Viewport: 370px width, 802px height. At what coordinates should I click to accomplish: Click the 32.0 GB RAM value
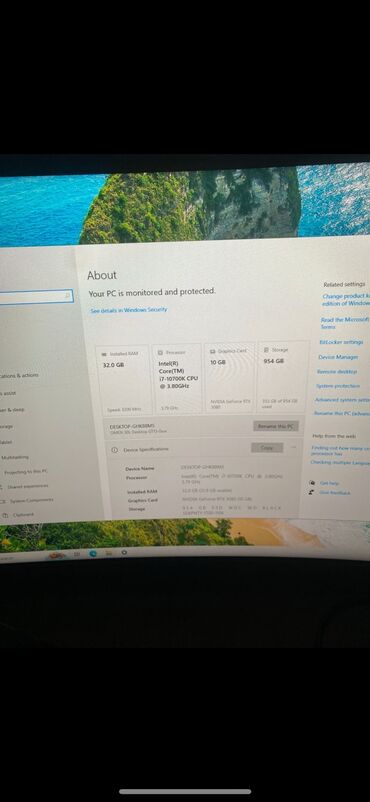click(114, 365)
